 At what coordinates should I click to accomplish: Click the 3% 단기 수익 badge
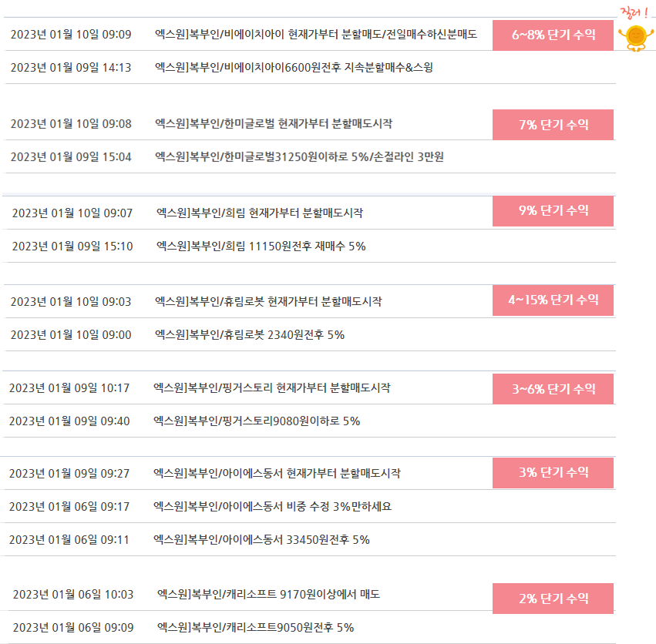click(x=553, y=472)
